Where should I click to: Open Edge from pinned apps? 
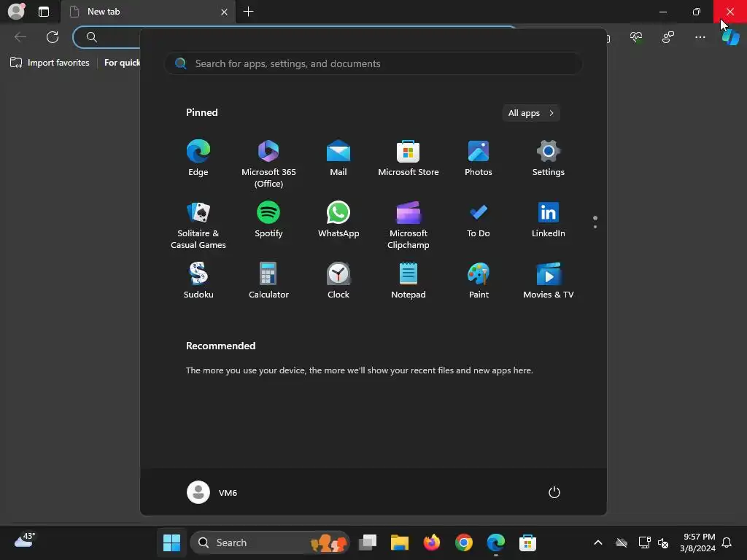198,158
